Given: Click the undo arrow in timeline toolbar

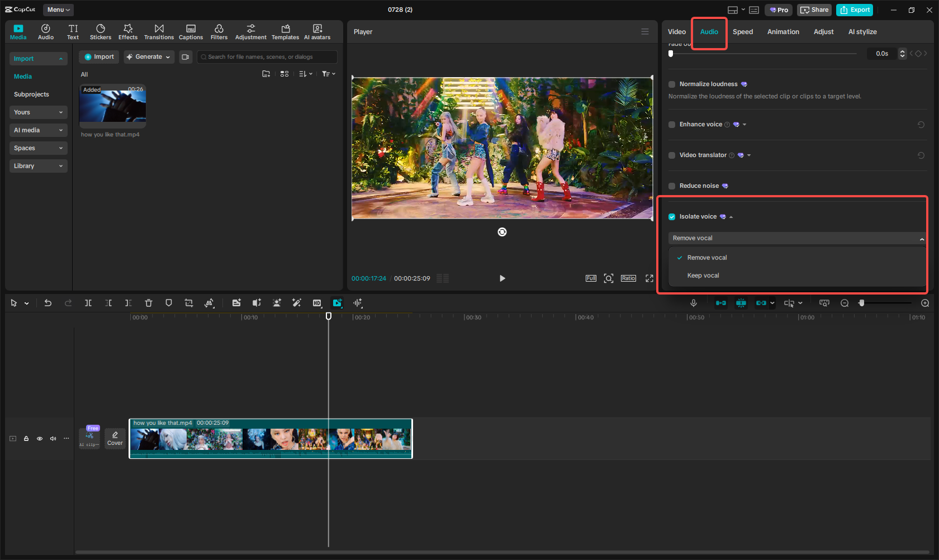Looking at the screenshot, I should [48, 303].
